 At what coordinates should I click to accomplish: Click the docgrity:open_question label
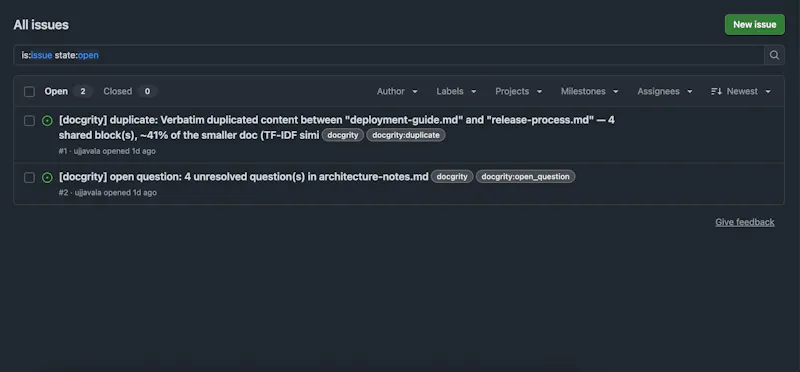[526, 177]
